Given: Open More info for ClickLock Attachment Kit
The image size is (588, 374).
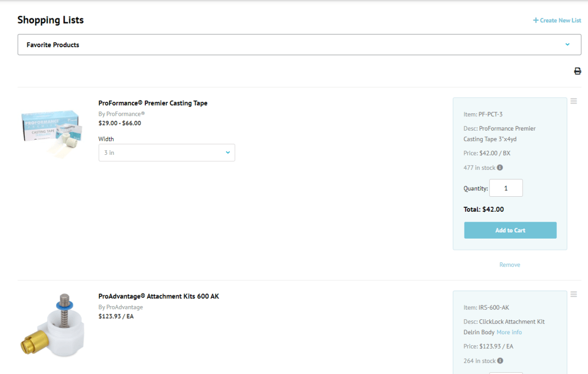Looking at the screenshot, I should [509, 333].
